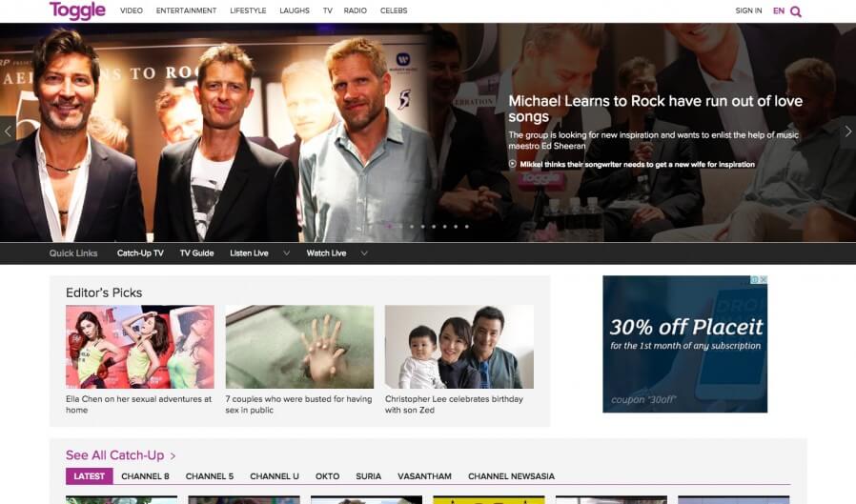Go to previous slide with left arrow
Viewport: 856px width, 504px height.
click(8, 131)
